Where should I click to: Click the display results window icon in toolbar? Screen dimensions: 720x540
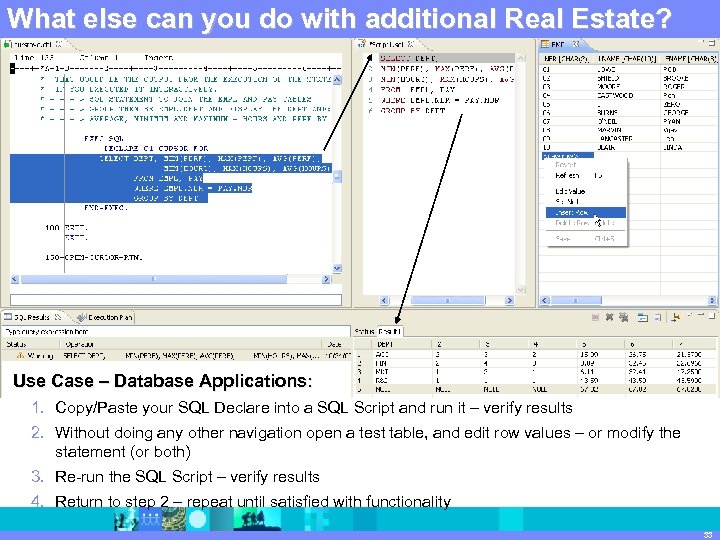[642, 317]
